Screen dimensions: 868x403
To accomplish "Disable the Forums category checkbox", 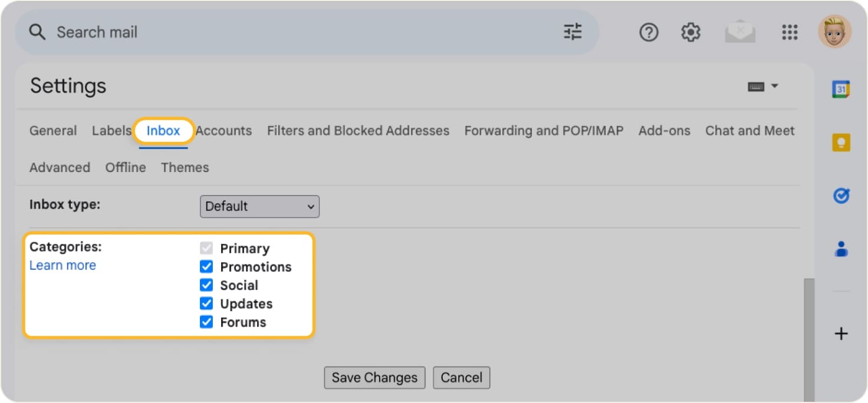I will point(206,322).
